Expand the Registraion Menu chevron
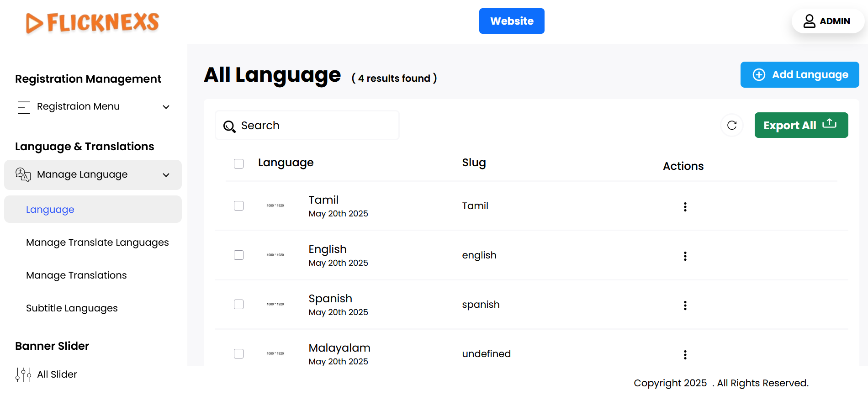Image resolution: width=868 pixels, height=395 pixels. (166, 107)
